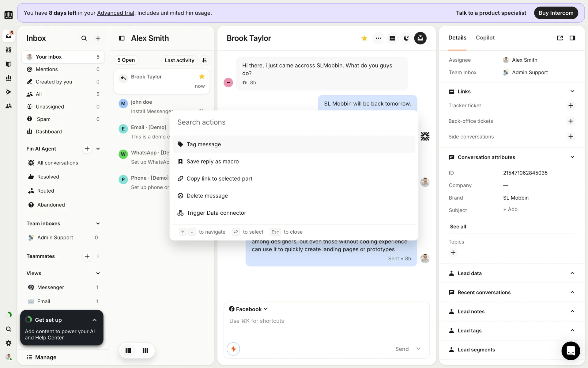Switch to the Copilot tab
Viewport: 588px width, 368px height.
coord(485,38)
